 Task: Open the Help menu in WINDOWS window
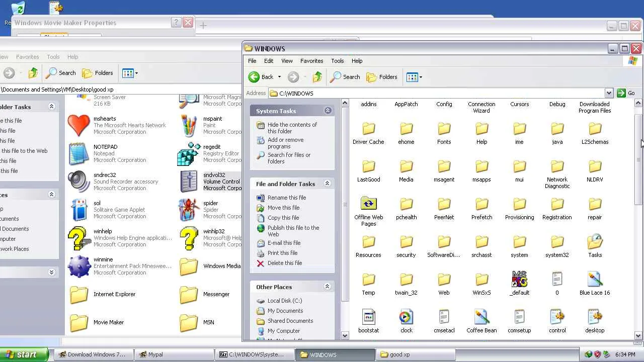pyautogui.click(x=357, y=61)
